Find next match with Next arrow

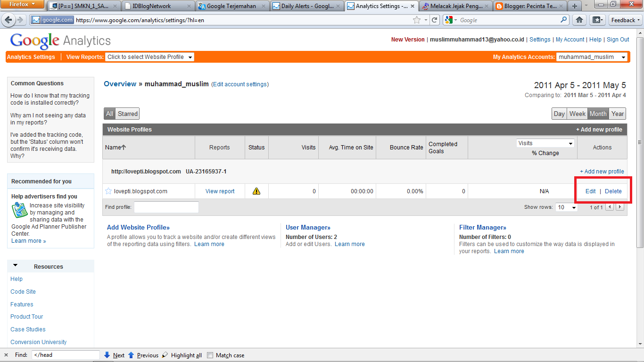(x=114, y=355)
